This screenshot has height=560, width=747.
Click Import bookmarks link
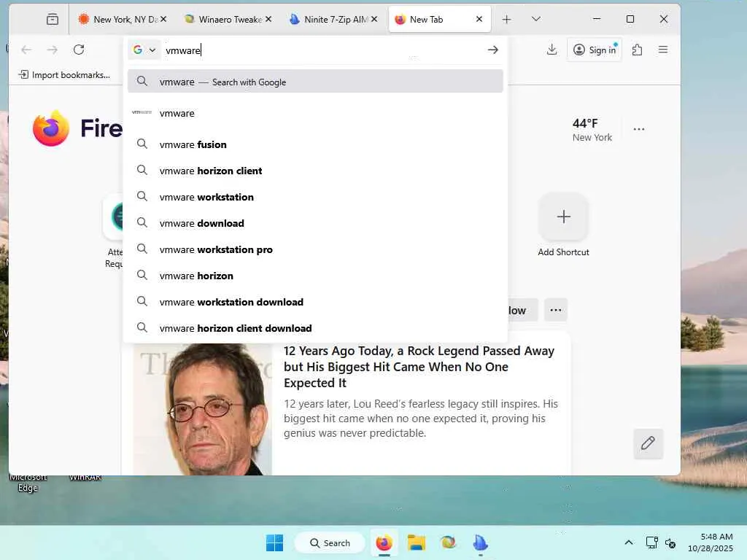tap(64, 75)
